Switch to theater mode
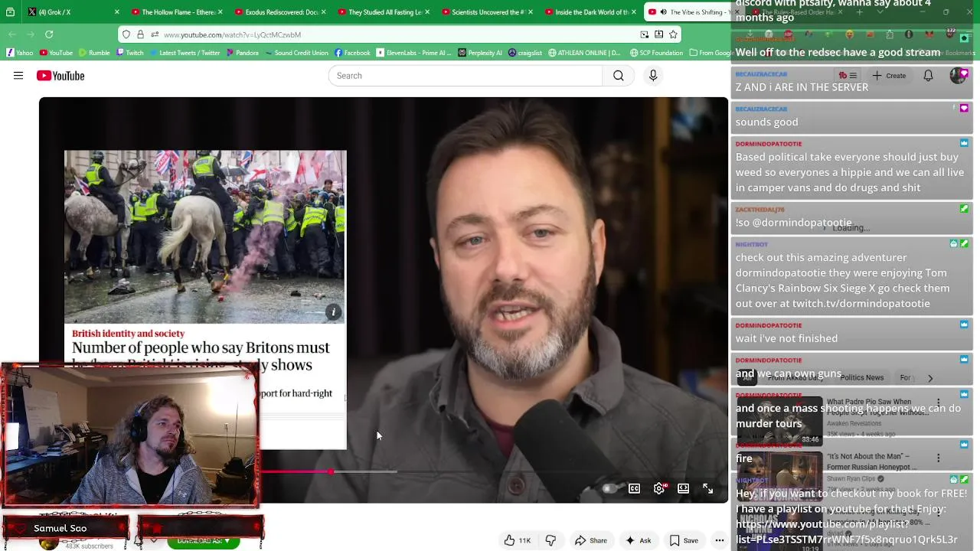This screenshot has width=980, height=551. 684,488
